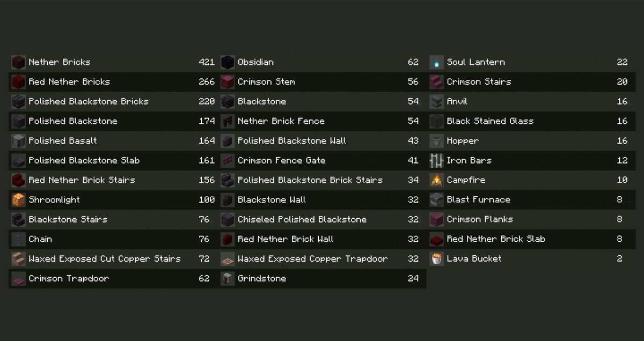Select the Black Stained Glass row
644x341 pixels.
pos(531,121)
